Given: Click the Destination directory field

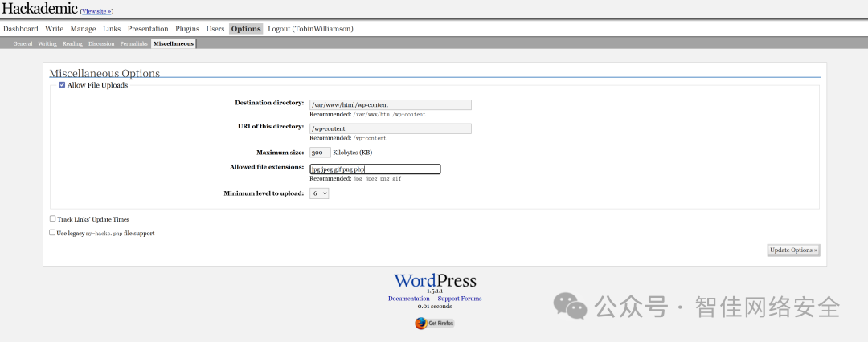Looking at the screenshot, I should (x=391, y=104).
